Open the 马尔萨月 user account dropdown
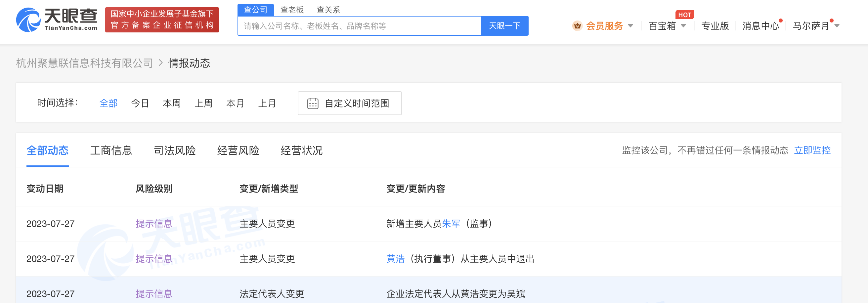The width and height of the screenshot is (868, 303). click(815, 26)
